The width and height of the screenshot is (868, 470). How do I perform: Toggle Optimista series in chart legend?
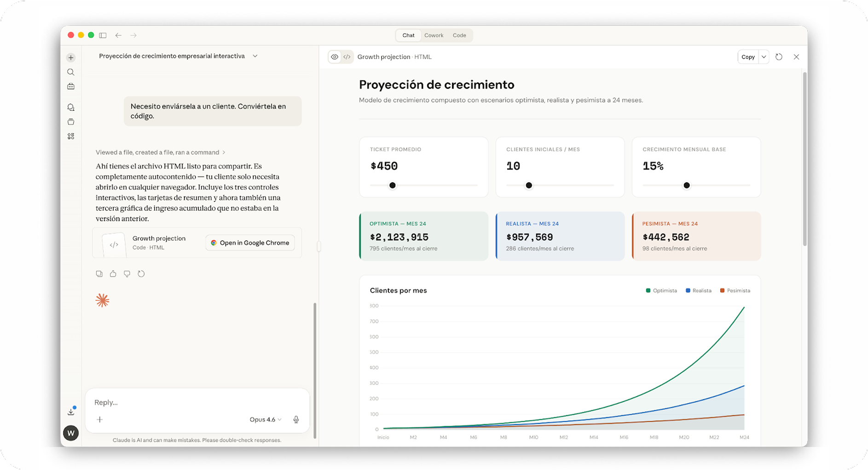[x=661, y=291]
